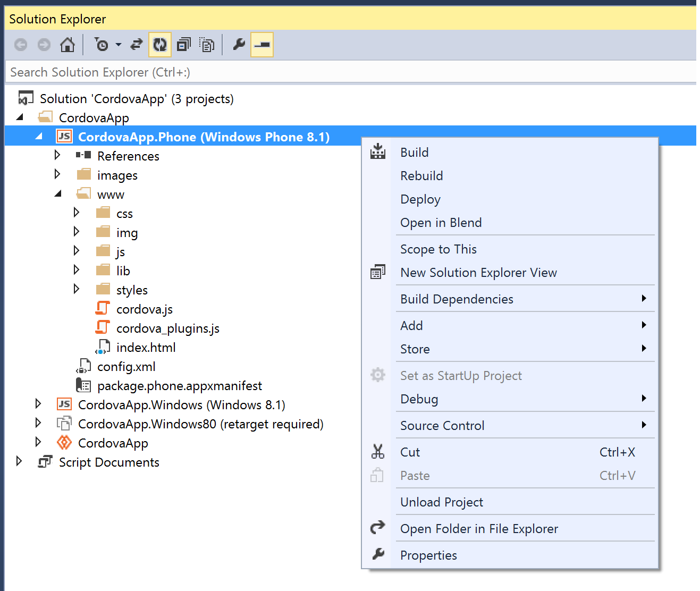The height and width of the screenshot is (591, 700).
Task: Select the cordova.js file
Action: (145, 309)
